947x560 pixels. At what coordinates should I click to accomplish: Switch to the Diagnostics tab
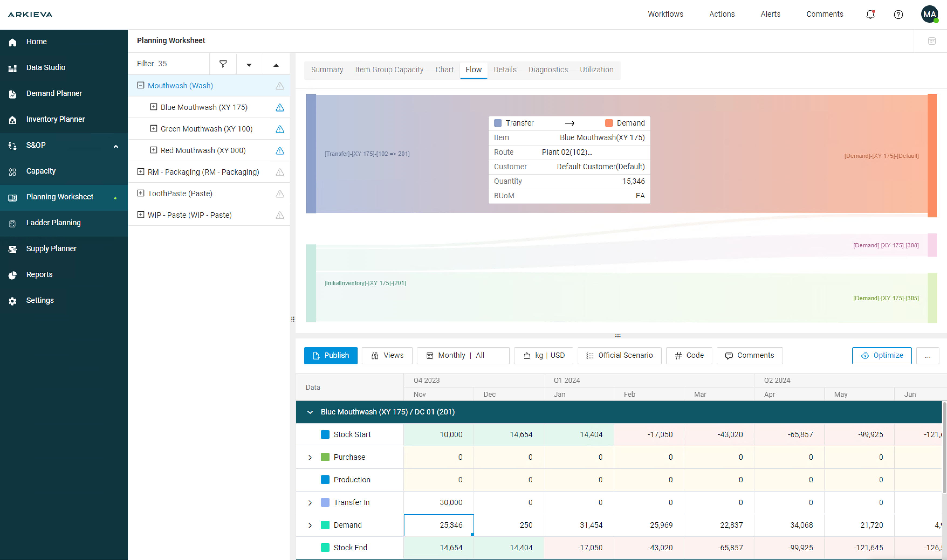point(547,70)
